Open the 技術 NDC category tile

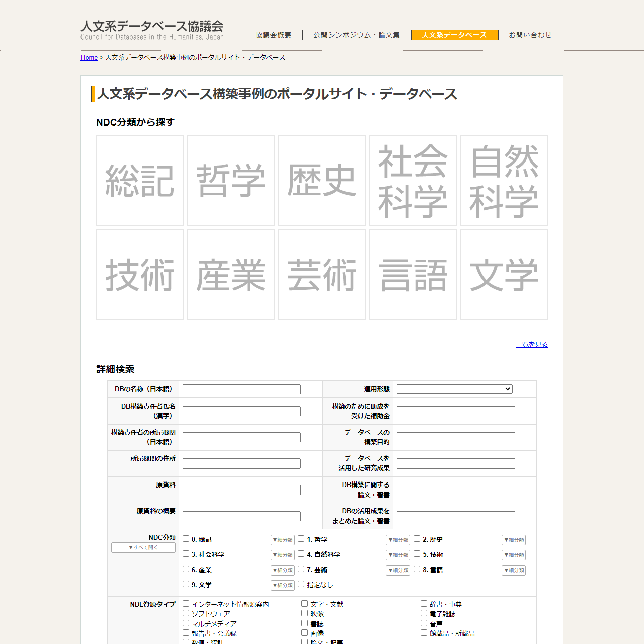[x=140, y=275]
